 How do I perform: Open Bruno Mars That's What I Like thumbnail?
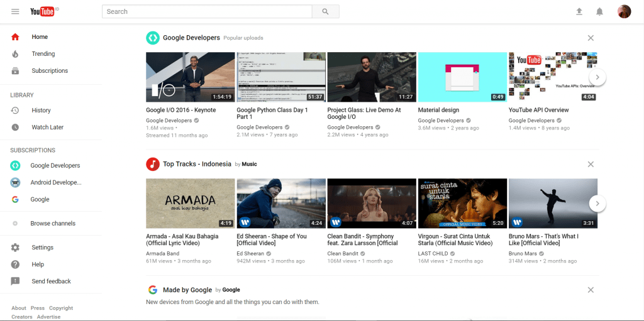[x=553, y=203]
